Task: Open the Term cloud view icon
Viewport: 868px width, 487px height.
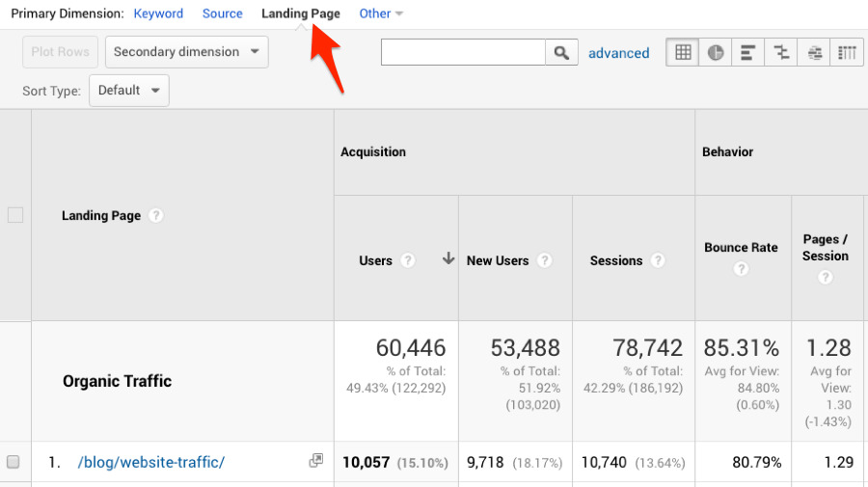Action: pos(815,53)
